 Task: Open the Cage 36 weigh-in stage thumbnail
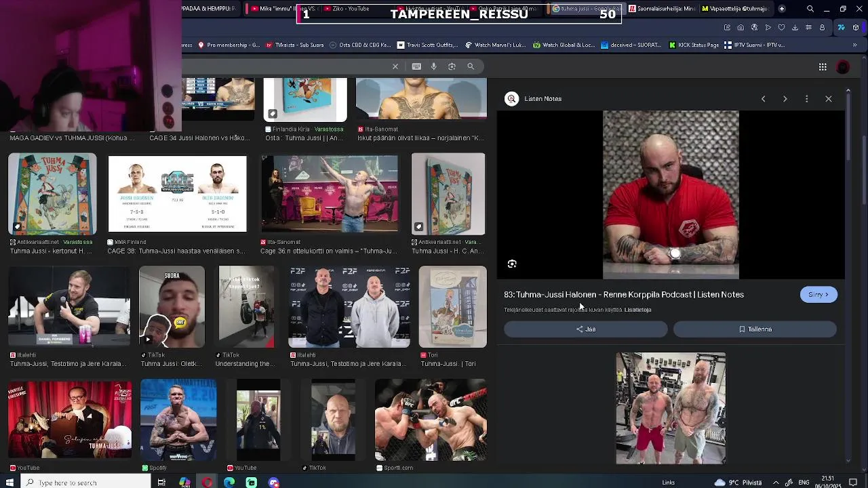330,194
